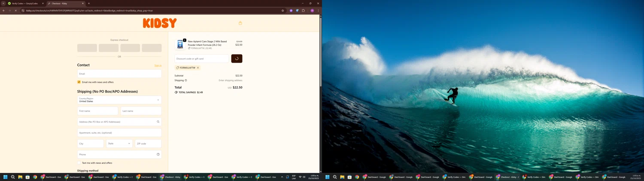
Task: Click the shipping info question mark icon
Action: (x=186, y=80)
